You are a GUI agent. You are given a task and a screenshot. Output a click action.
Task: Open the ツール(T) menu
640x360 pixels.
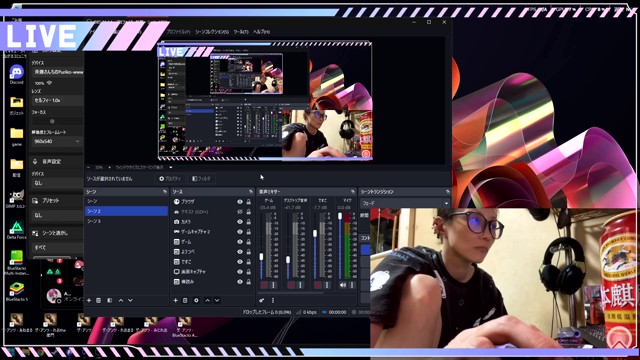click(241, 32)
